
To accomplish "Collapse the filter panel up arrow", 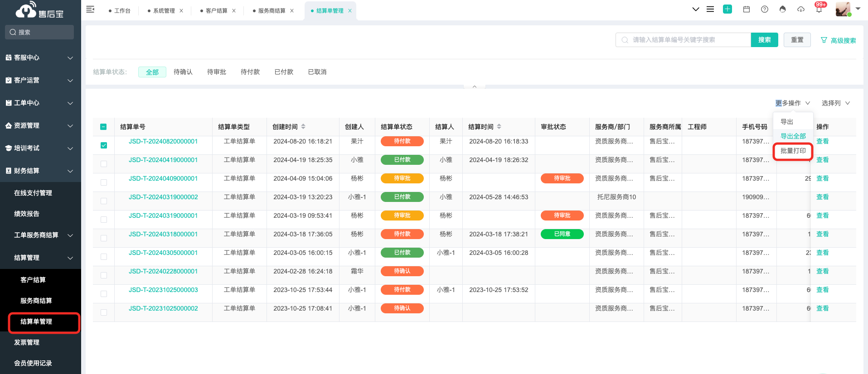I will (475, 86).
